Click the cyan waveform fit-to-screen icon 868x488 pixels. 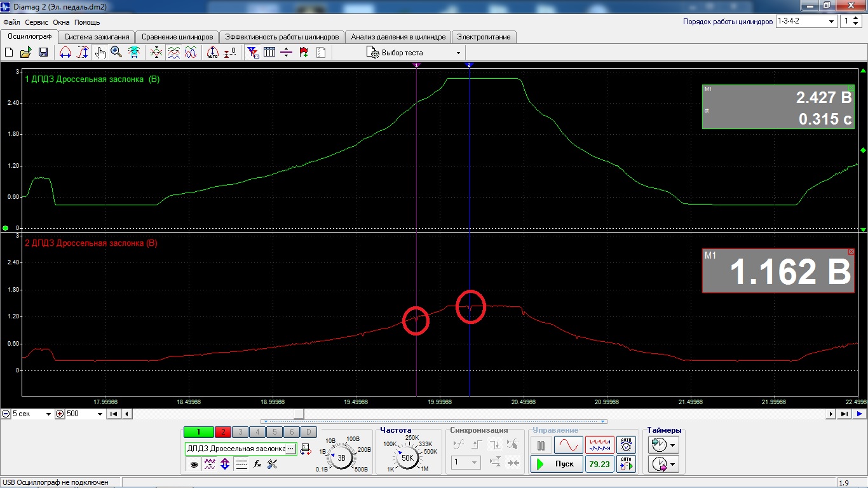[134, 53]
